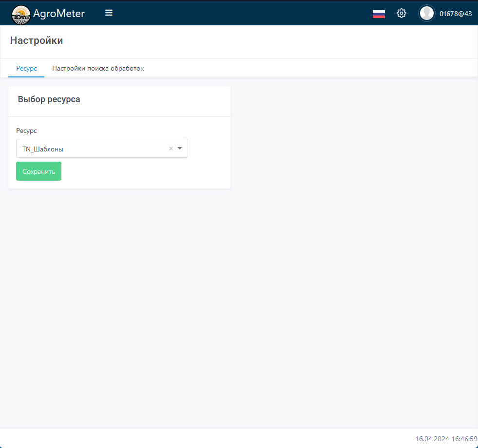Click the Настройки page heading

(37, 40)
